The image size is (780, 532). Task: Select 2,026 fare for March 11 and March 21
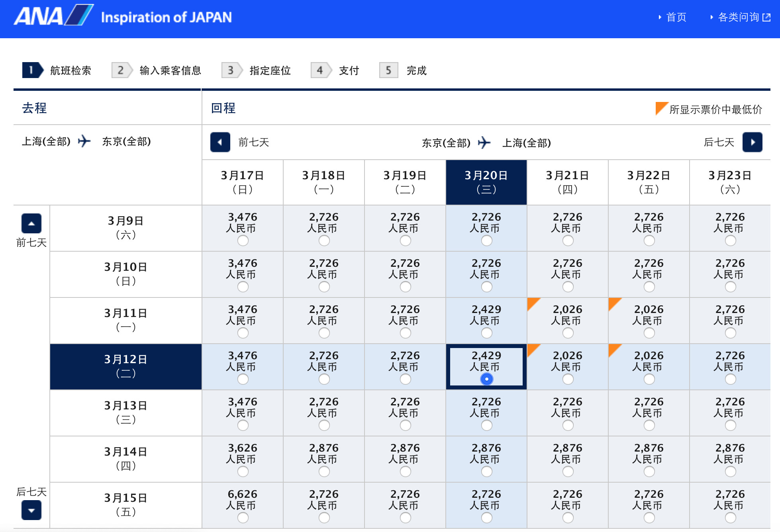point(568,333)
